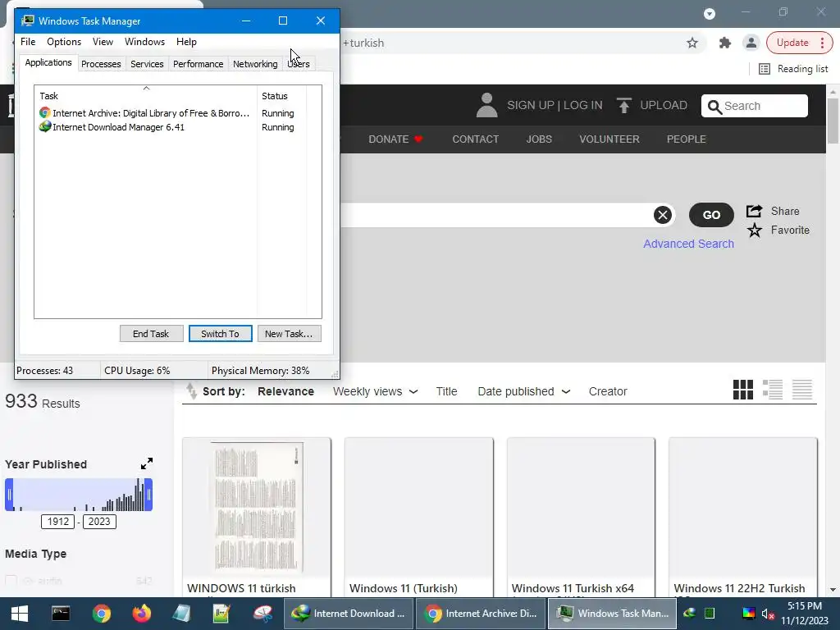The image size is (840, 630).
Task: Click the 1912 start year field
Action: point(58,521)
